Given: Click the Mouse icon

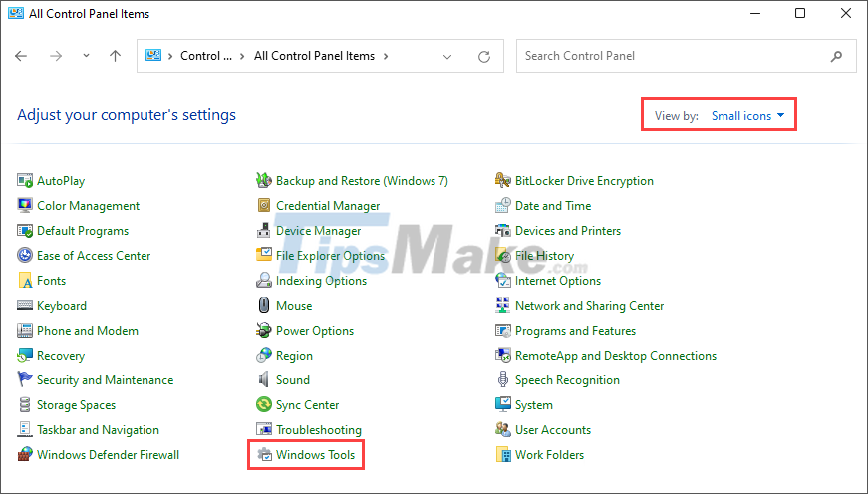Looking at the screenshot, I should pos(264,306).
